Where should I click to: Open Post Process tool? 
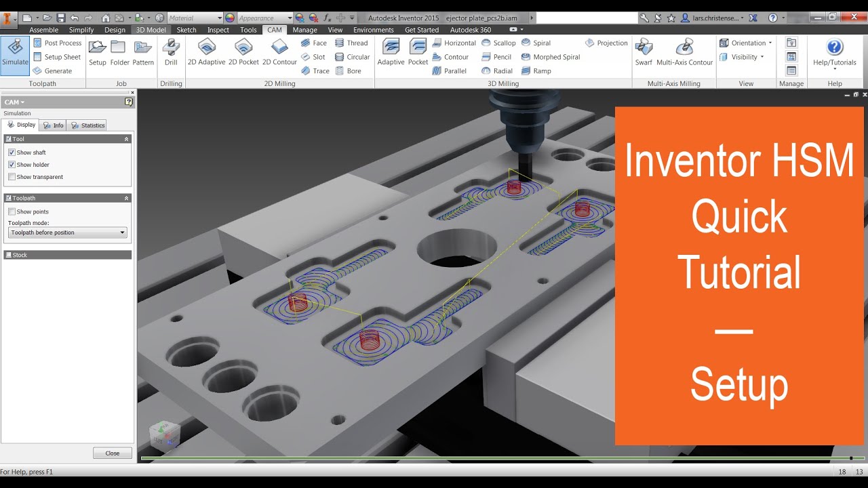click(58, 43)
